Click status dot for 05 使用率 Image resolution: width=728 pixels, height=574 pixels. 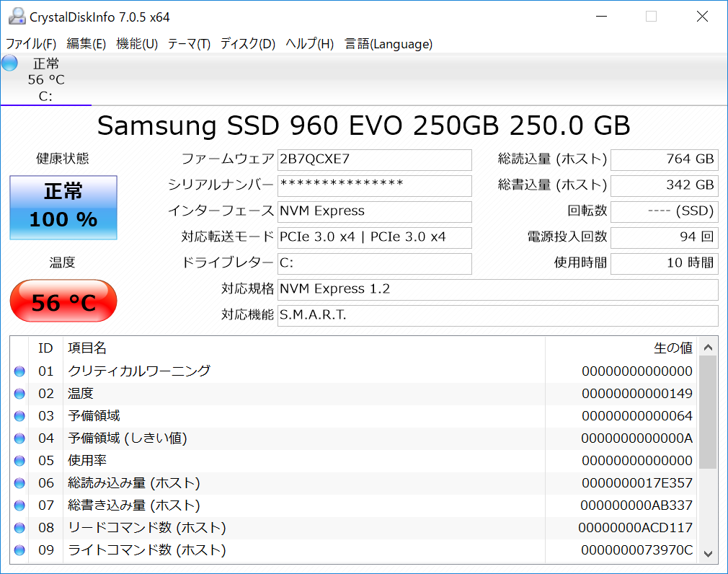[19, 461]
